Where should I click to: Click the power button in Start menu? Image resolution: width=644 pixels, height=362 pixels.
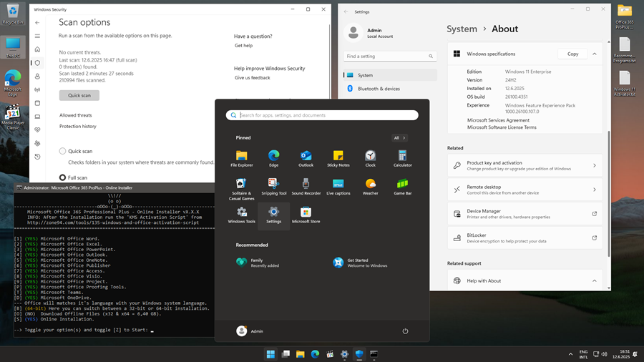click(x=405, y=331)
